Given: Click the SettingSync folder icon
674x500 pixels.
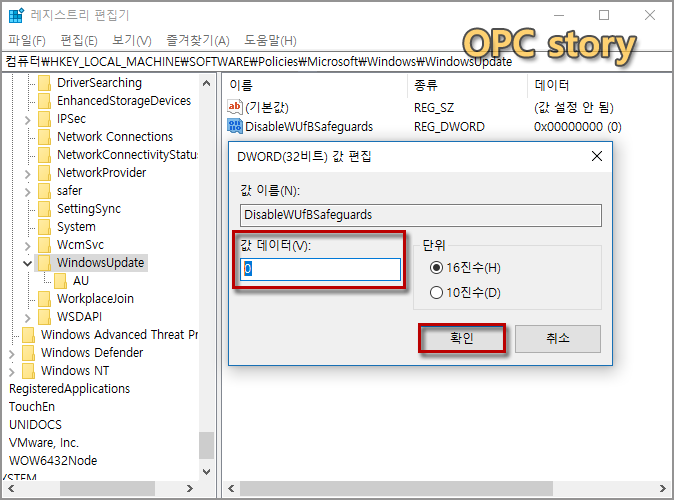Looking at the screenshot, I should click(x=44, y=209).
